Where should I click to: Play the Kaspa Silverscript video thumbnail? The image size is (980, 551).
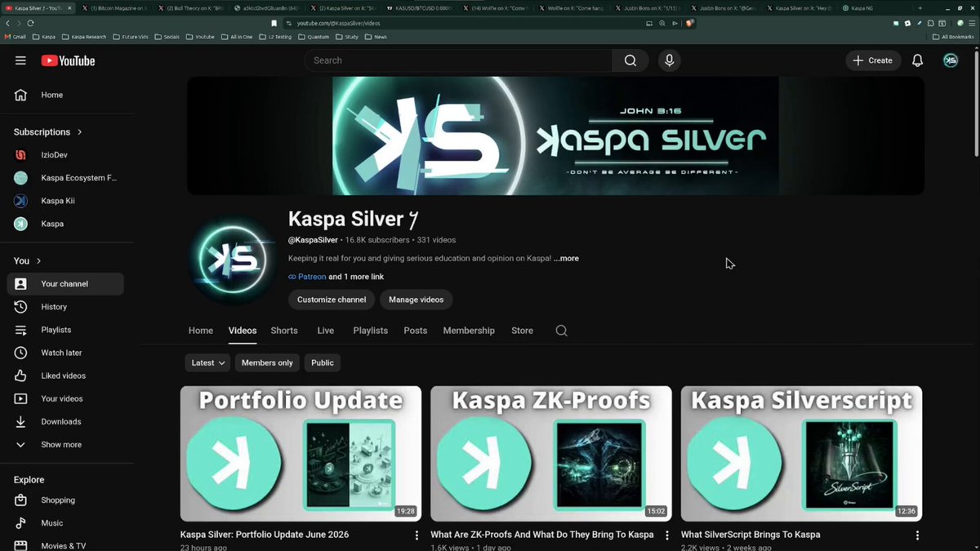point(801,454)
